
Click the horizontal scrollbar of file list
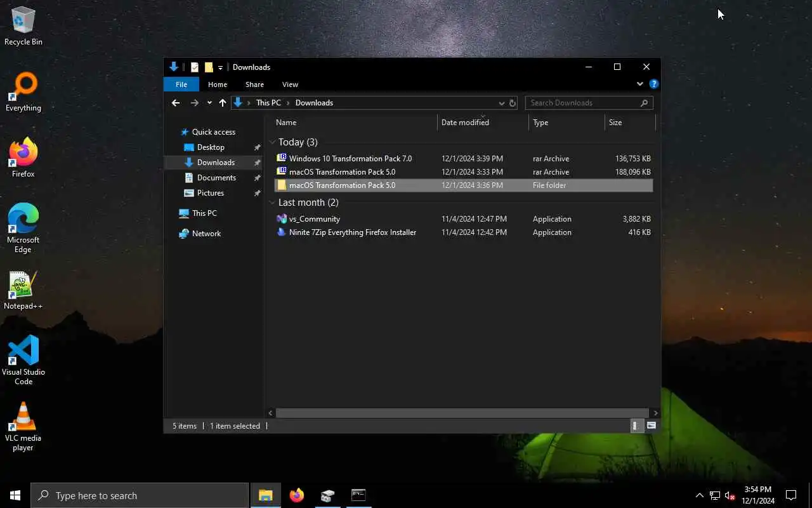click(x=462, y=413)
